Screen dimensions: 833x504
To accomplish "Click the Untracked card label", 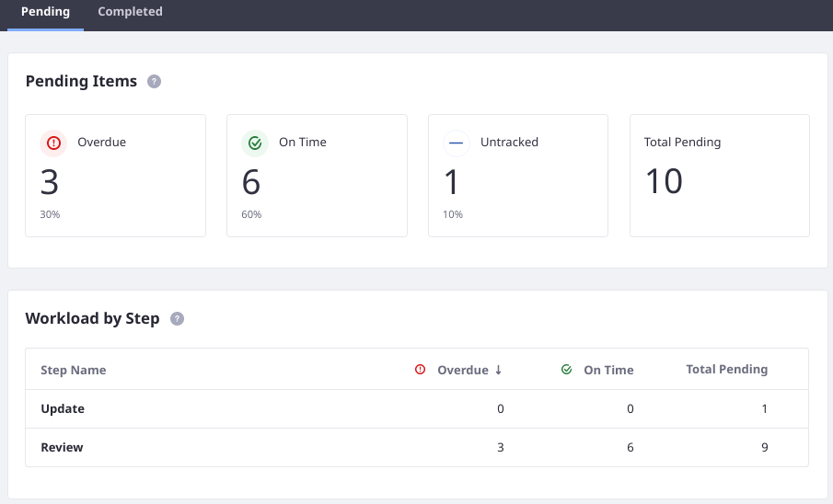I will coord(510,143).
